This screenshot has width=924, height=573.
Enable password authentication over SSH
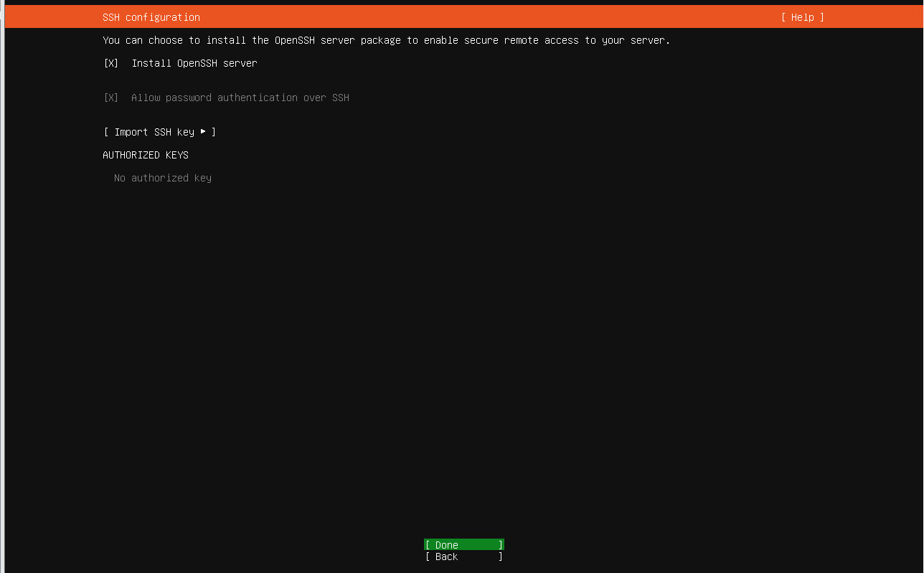110,98
